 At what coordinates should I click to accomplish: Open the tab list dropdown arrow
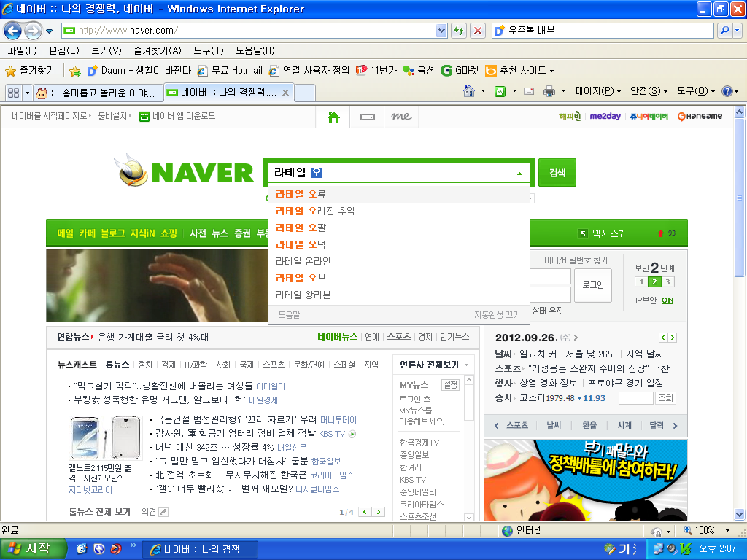(27, 93)
